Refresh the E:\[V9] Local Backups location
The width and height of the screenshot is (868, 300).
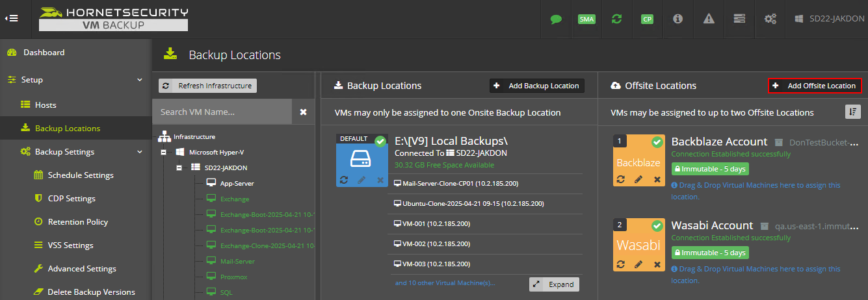(x=345, y=179)
